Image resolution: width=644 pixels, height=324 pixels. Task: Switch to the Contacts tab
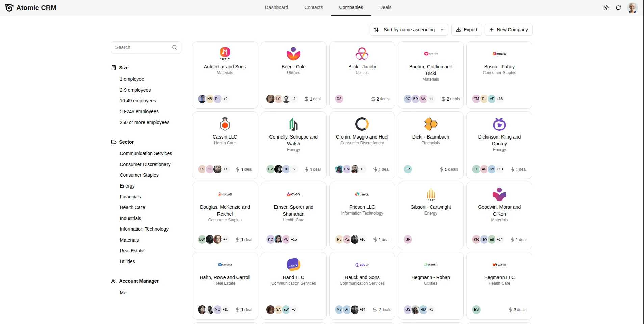[x=313, y=7]
